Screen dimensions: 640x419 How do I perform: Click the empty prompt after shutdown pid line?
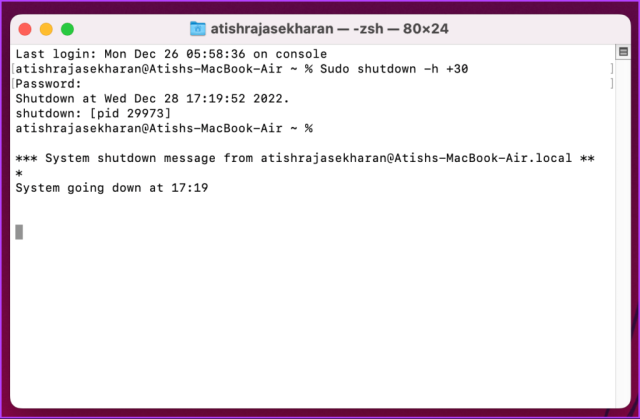(164, 129)
